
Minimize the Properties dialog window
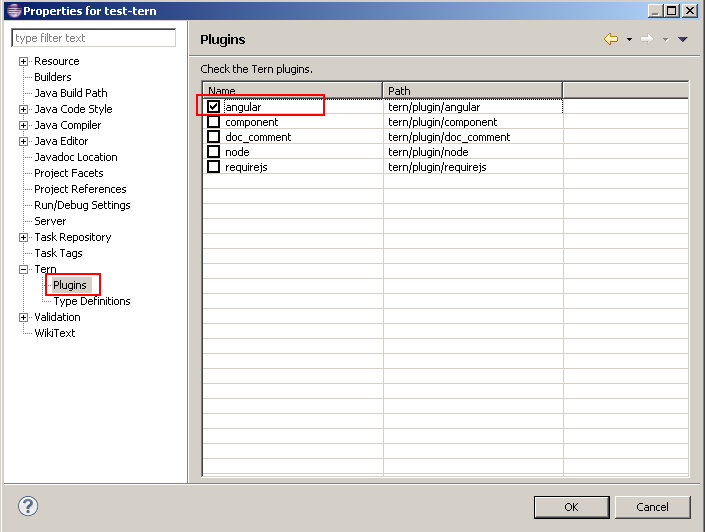click(656, 11)
